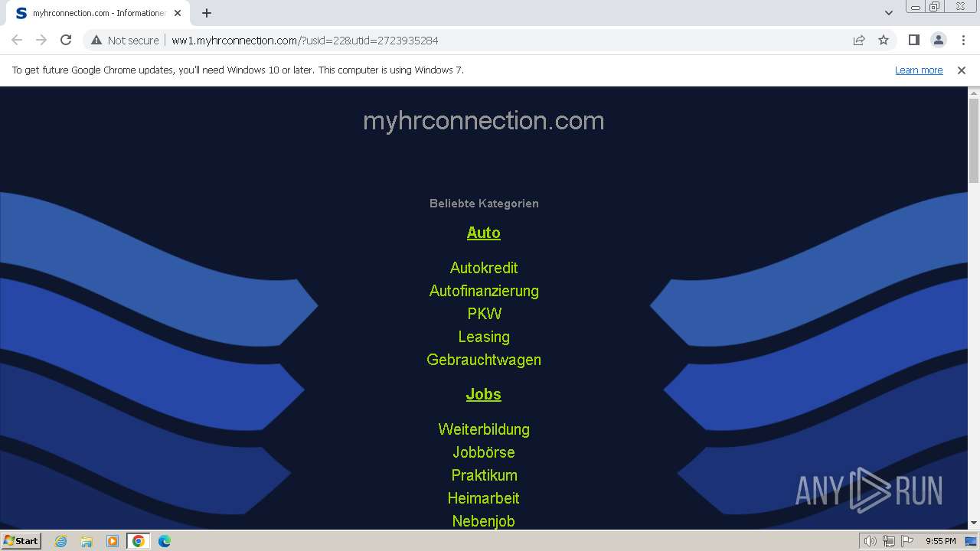Click the scrollbar up arrow
This screenshot has width=980, height=551.
(x=974, y=92)
